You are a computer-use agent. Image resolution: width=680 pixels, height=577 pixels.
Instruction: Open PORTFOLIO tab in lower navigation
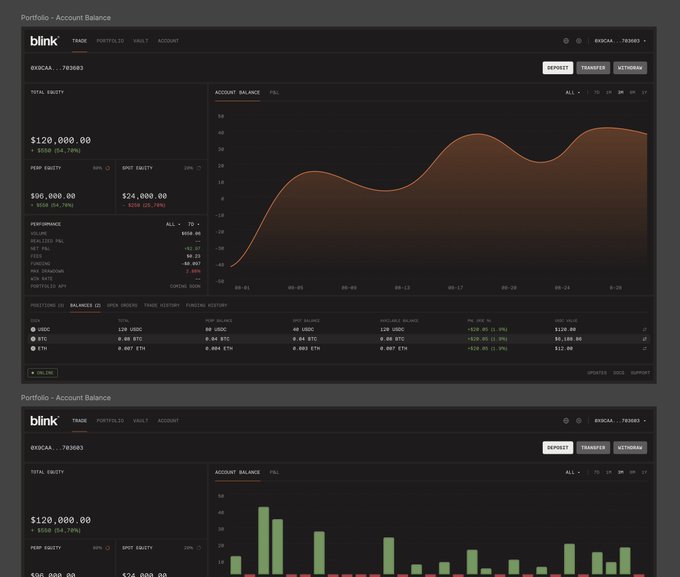110,420
